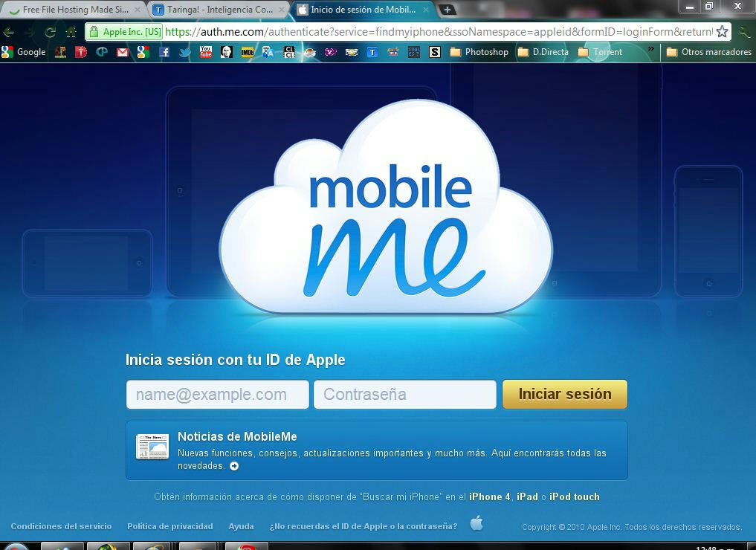
Task: Open the Yahoo bookmark icon
Action: 330,52
